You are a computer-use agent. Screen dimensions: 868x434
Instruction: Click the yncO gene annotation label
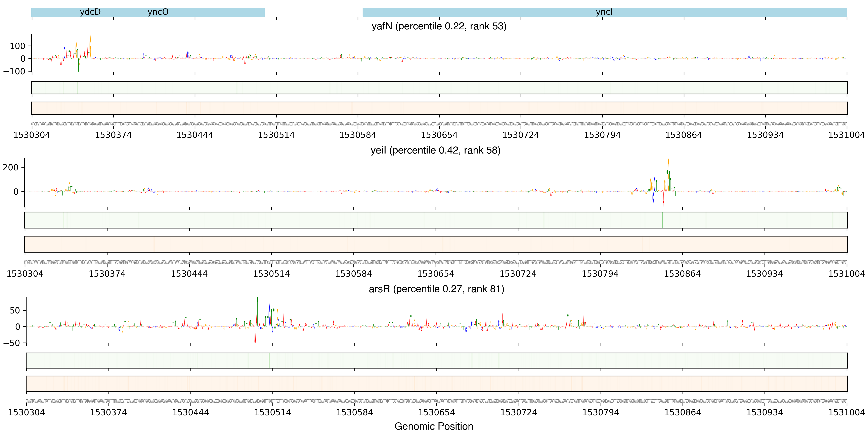[158, 12]
